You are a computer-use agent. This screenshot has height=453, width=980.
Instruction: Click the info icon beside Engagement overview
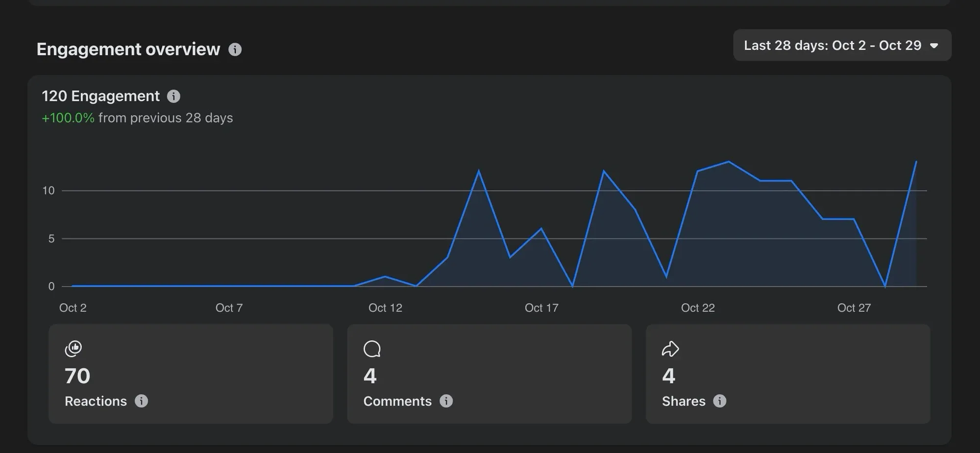(x=235, y=49)
